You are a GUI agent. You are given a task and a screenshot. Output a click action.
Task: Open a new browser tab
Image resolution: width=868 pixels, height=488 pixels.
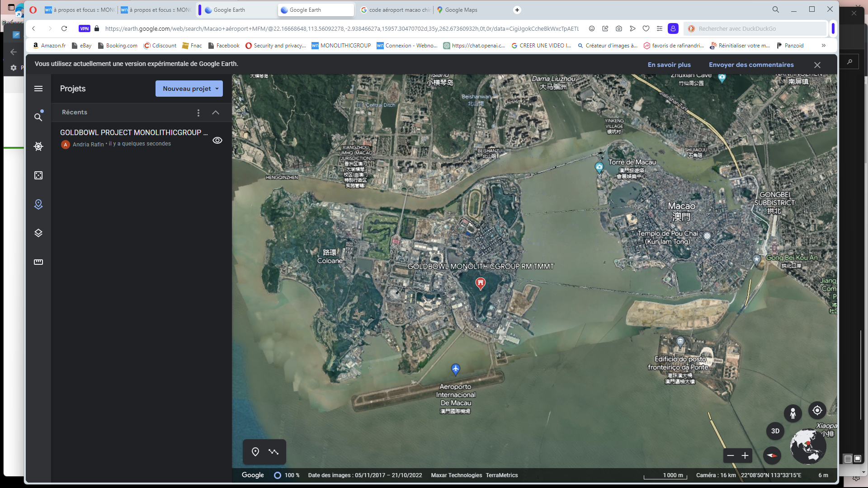point(517,10)
